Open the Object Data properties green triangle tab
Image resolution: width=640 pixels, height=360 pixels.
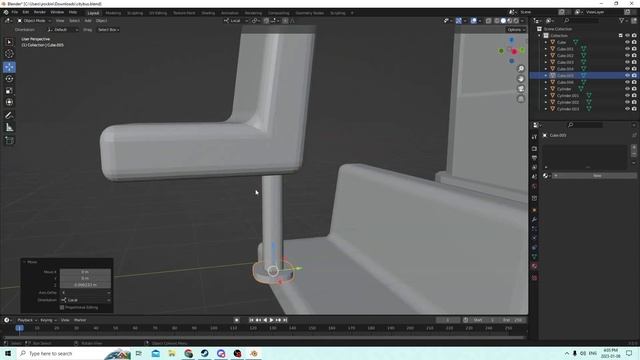(534, 257)
